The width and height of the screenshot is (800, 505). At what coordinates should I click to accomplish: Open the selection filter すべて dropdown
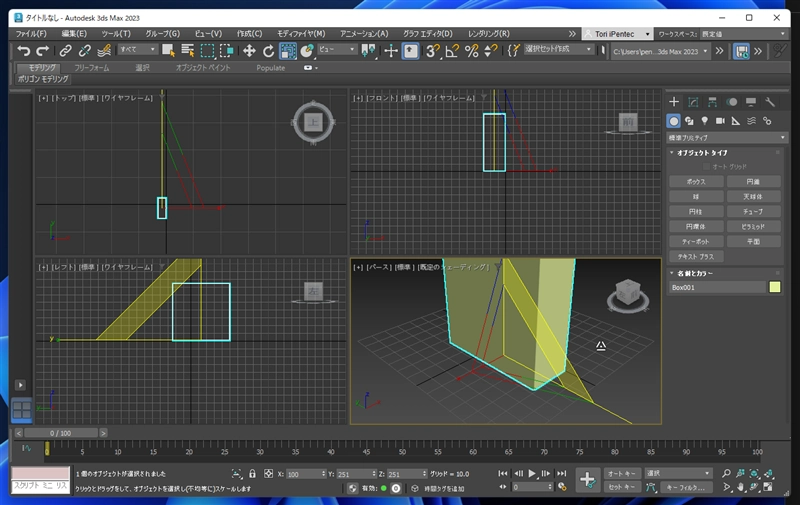point(137,49)
